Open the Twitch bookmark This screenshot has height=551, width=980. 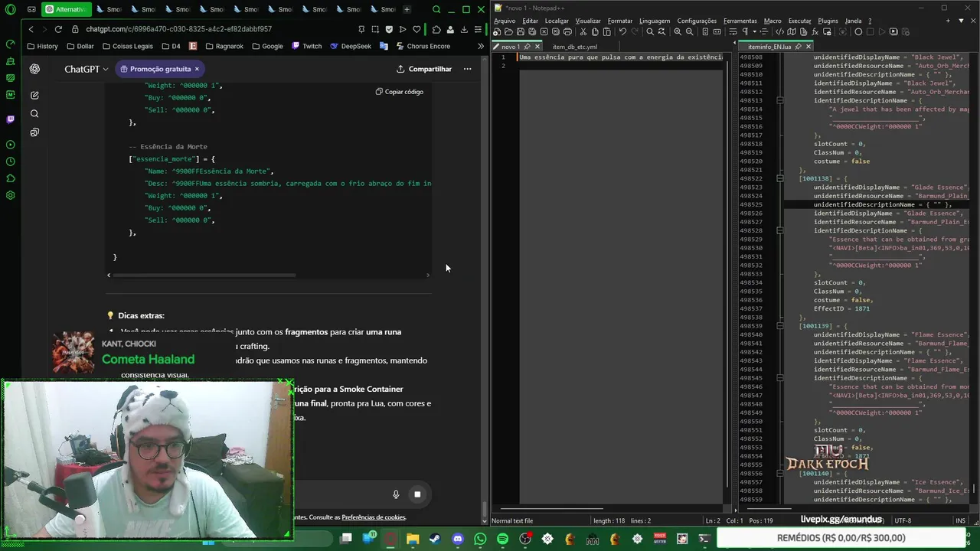pos(306,46)
